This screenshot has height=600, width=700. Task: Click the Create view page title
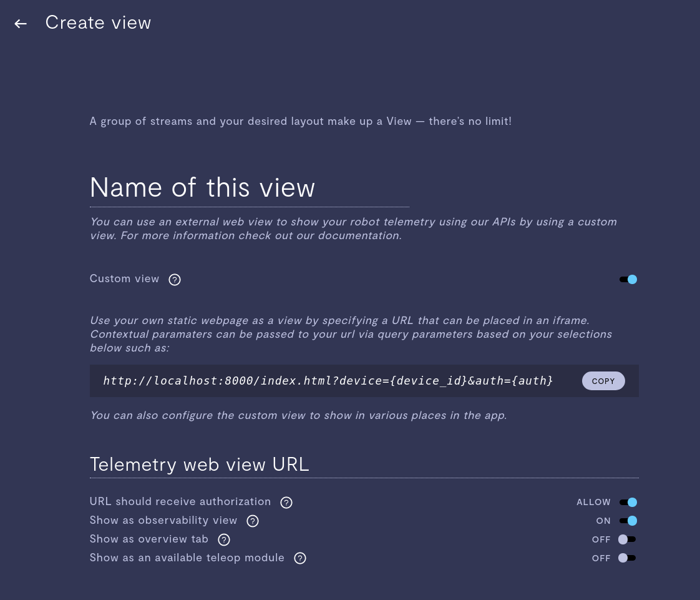coord(98,22)
